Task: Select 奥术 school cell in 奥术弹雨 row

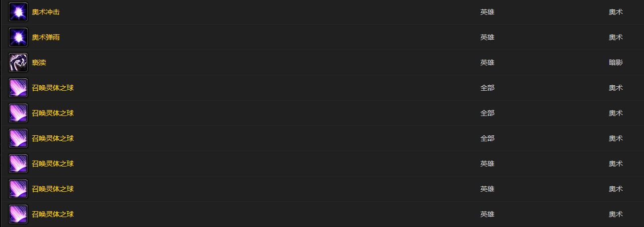Action: (616, 37)
